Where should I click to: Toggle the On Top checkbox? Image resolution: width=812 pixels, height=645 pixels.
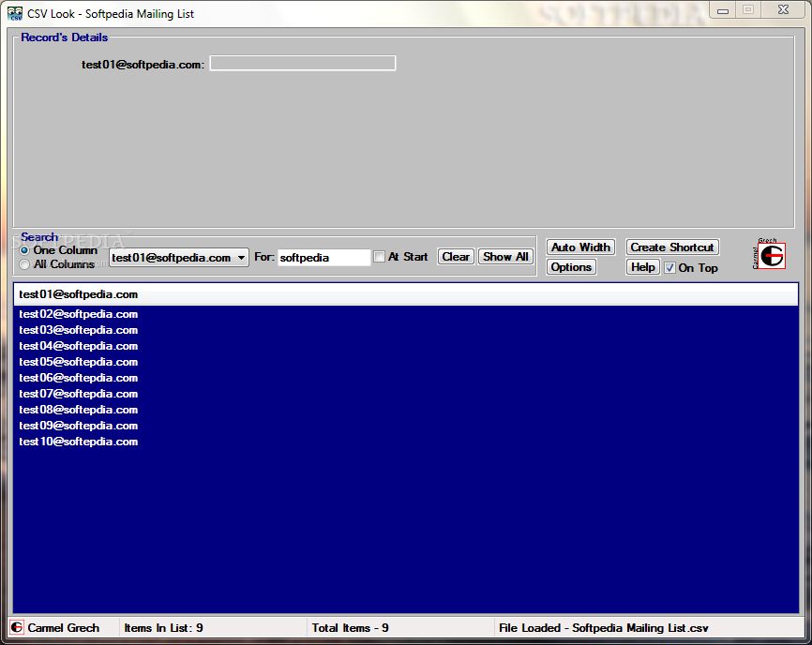tap(669, 267)
